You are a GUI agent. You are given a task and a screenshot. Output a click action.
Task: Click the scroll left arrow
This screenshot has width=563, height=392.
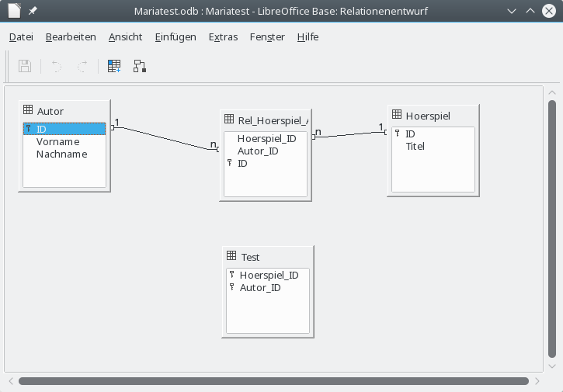pyautogui.click(x=11, y=381)
